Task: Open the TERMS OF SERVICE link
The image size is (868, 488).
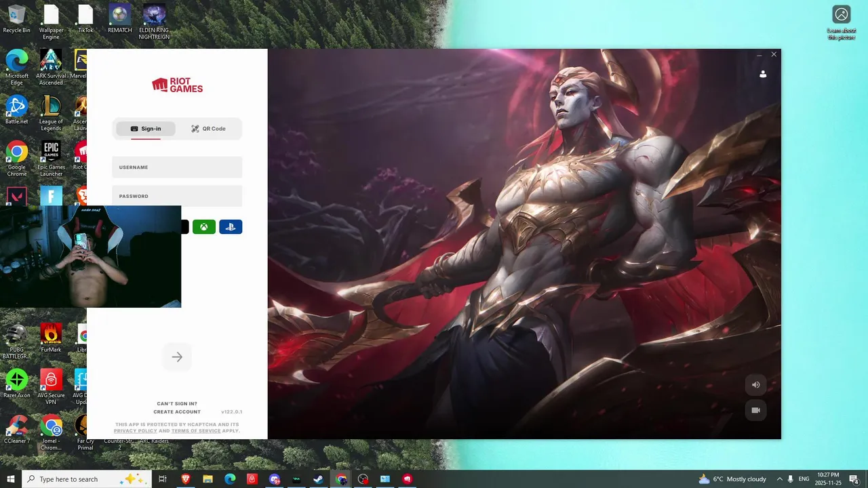Action: pos(196,431)
